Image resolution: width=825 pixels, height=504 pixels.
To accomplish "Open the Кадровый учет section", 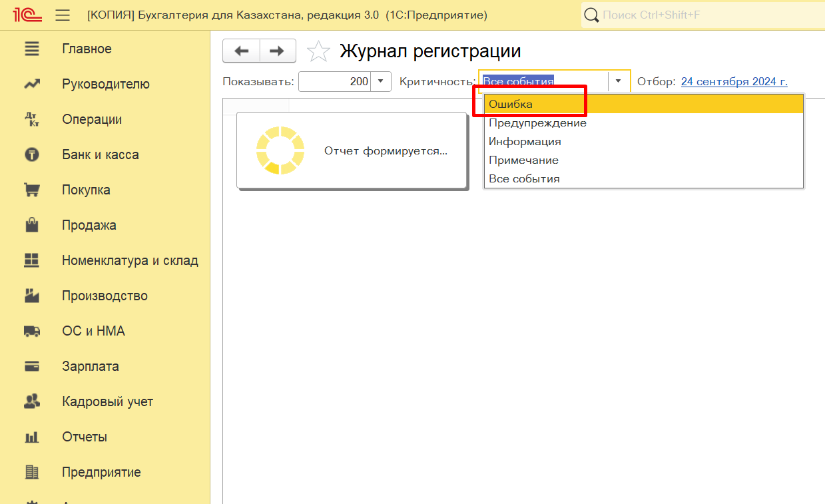I will [107, 401].
